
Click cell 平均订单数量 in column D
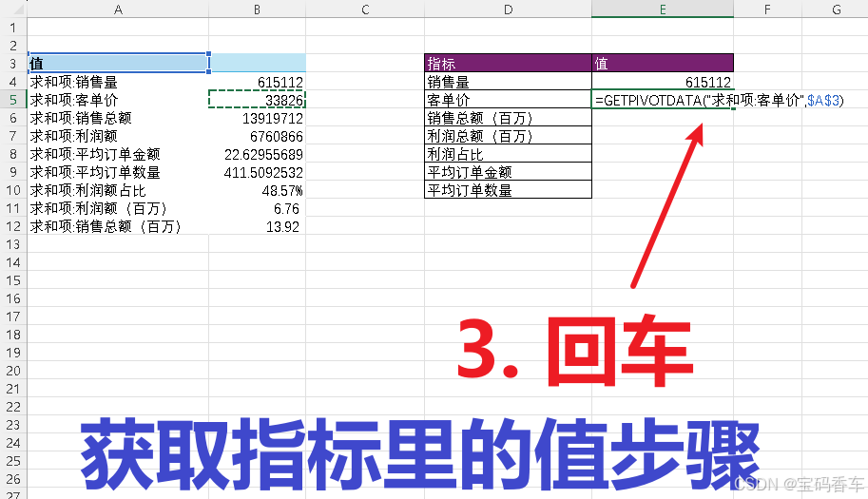click(x=508, y=190)
